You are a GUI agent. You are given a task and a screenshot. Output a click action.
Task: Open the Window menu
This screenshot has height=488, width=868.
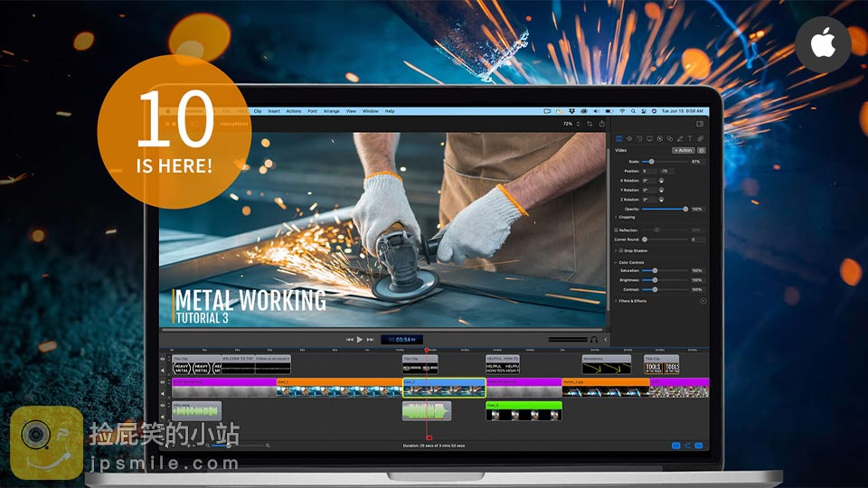coord(371,111)
